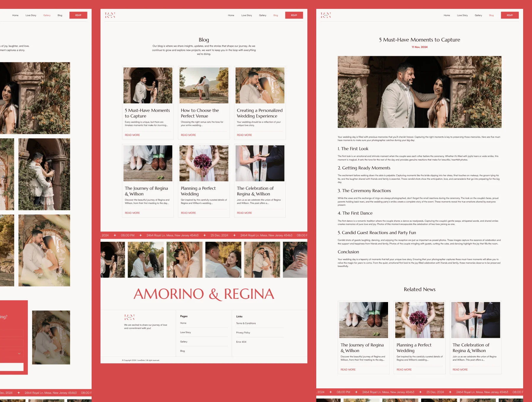Open How to Choose the Perfect Venue thumbnail
The image size is (532, 402).
[x=204, y=85]
